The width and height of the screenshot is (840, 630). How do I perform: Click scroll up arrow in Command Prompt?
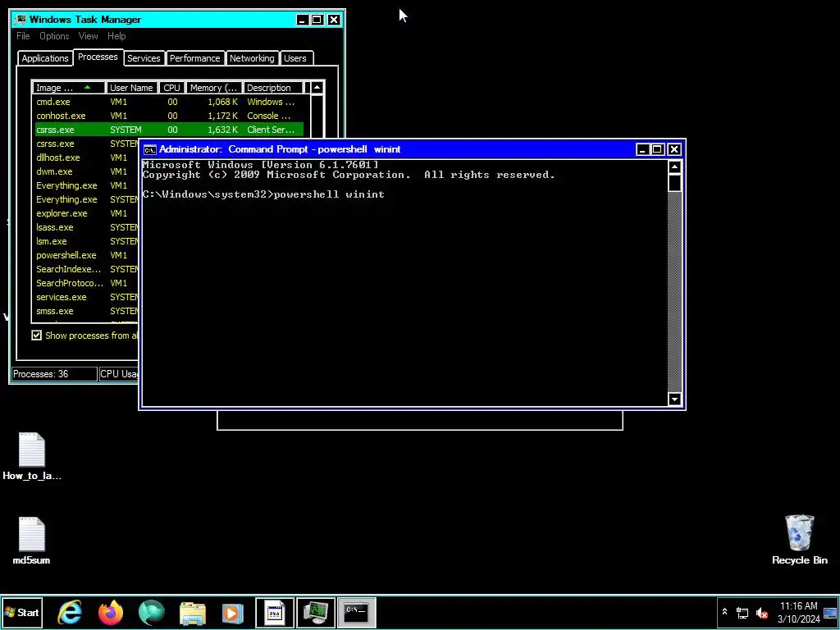pos(674,167)
